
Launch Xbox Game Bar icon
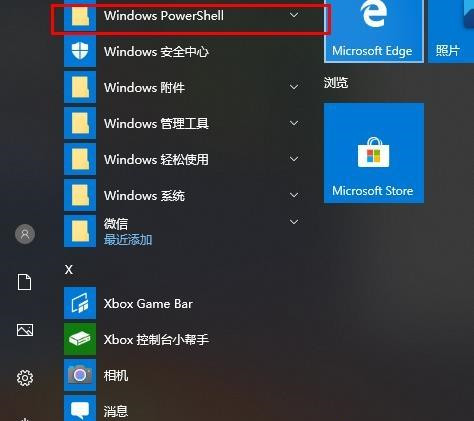(80, 303)
